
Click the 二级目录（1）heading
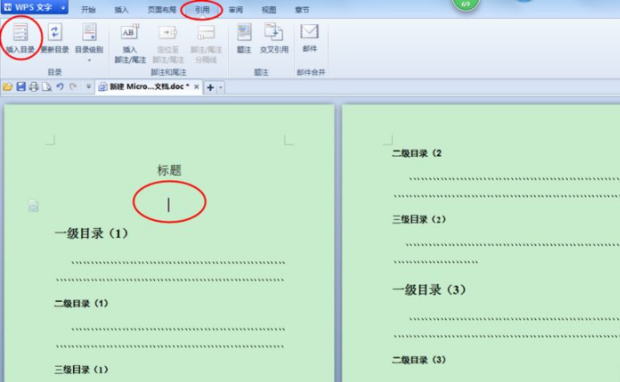tap(81, 303)
